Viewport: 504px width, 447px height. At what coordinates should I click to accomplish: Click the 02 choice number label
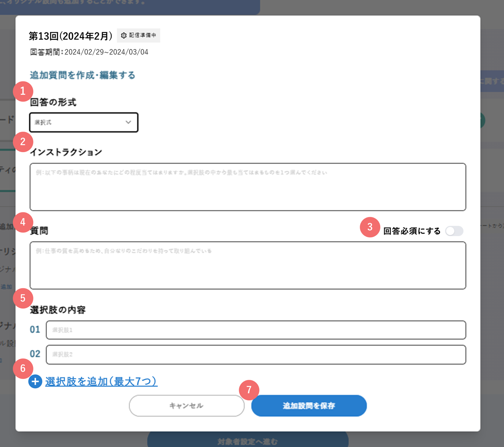(35, 354)
